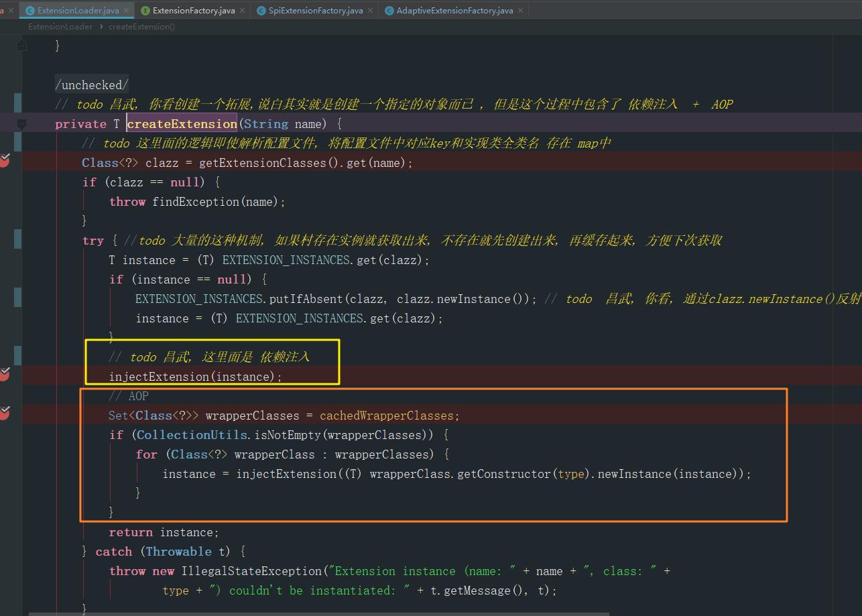Viewport: 862px width, 616px height.
Task: Switch to the ExtensionLoader.java tab
Action: pyautogui.click(x=78, y=10)
